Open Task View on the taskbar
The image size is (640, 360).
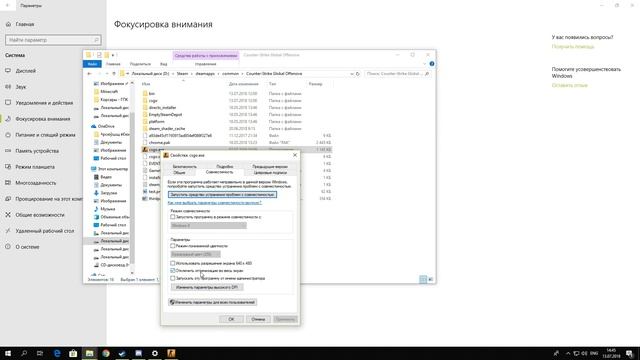click(40, 353)
